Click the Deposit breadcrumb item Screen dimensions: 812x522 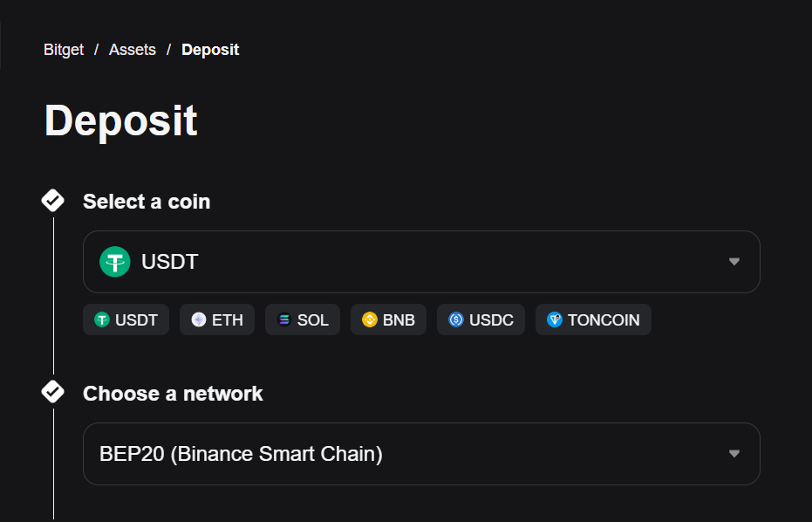tap(210, 50)
